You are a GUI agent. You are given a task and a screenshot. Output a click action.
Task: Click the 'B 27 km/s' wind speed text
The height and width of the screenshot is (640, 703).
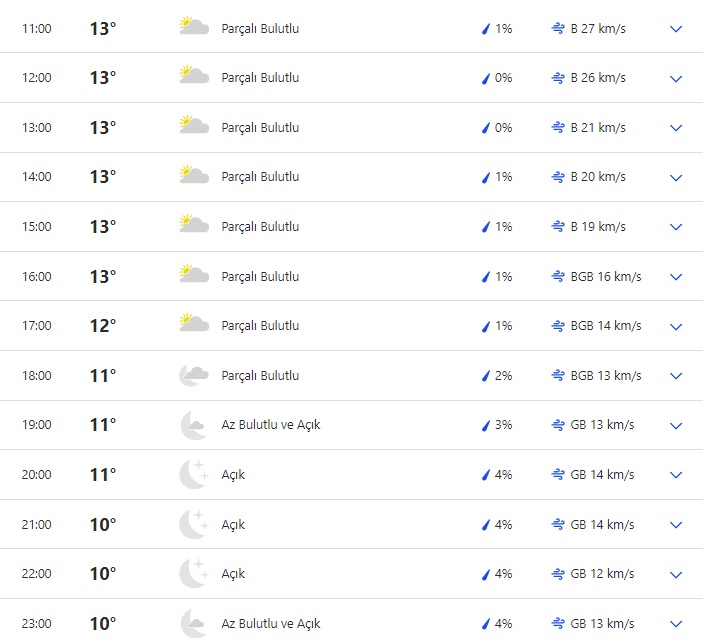pos(598,29)
